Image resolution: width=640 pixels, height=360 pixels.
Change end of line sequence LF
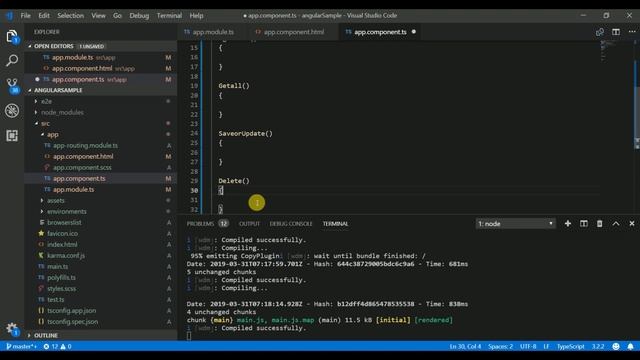[546, 347]
